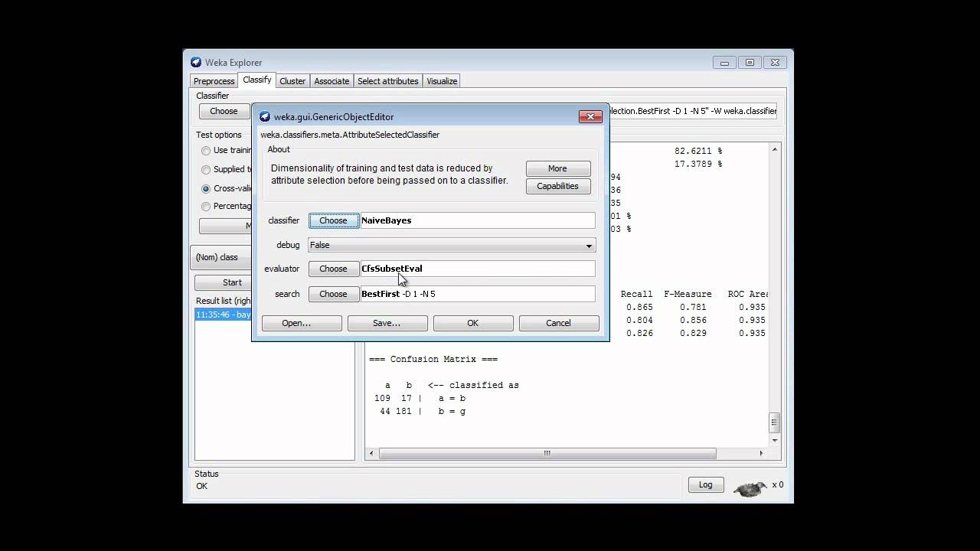Click the Capabilities button
980x551 pixels.
click(x=557, y=186)
